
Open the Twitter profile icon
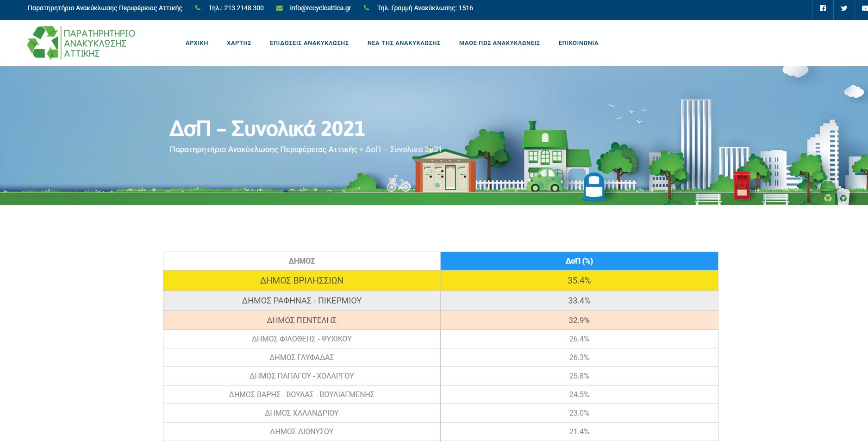click(x=844, y=8)
